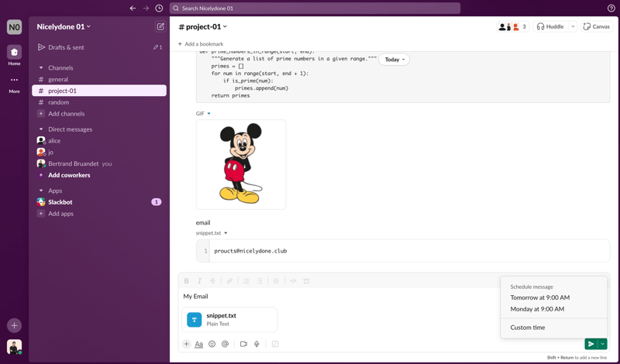This screenshot has height=364, width=620.
Task: Go back with the history back arrow
Action: click(133, 9)
